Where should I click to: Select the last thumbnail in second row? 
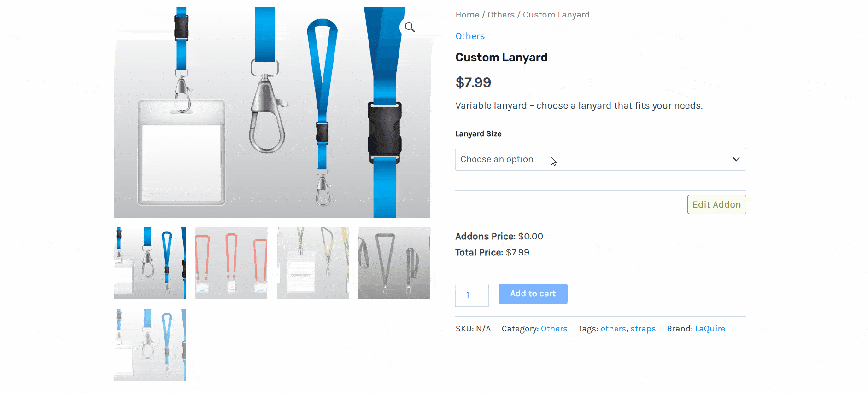[x=150, y=345]
